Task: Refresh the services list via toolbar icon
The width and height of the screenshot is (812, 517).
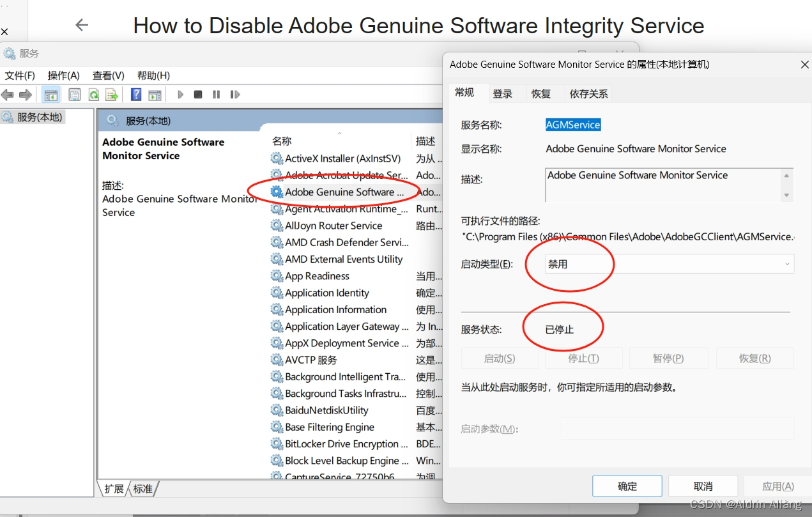Action: click(x=93, y=95)
